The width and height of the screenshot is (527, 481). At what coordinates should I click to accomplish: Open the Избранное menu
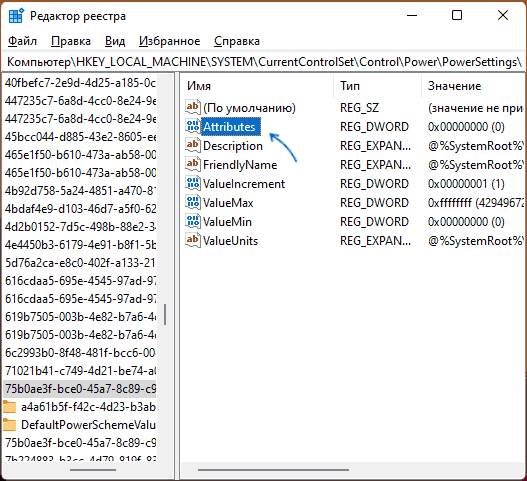[x=169, y=41]
